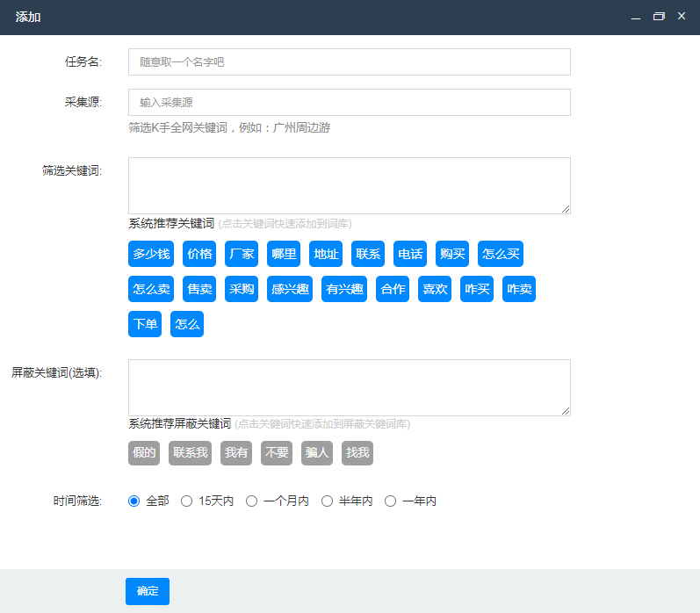The height and width of the screenshot is (613, 700).
Task: Add the 哪里 keyword tag
Action: pos(284,254)
